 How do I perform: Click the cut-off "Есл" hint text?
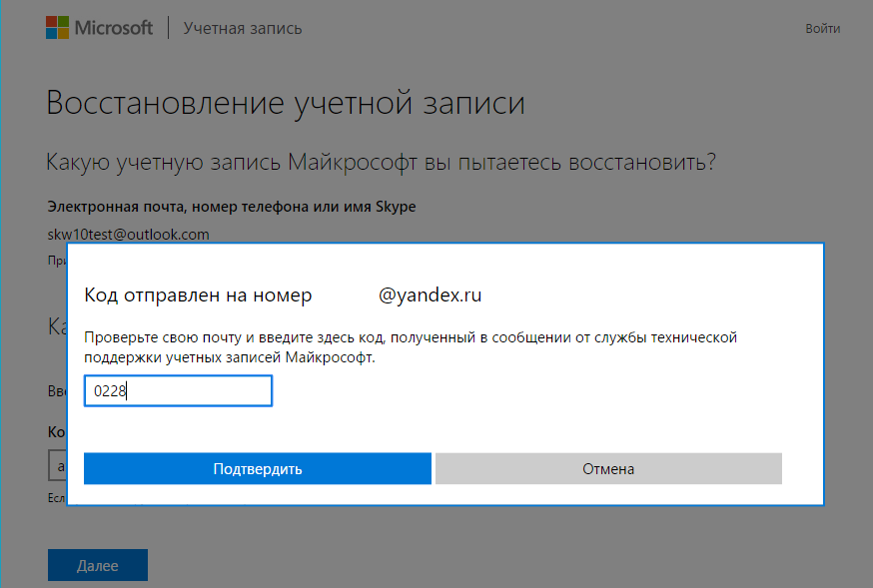pos(56,496)
